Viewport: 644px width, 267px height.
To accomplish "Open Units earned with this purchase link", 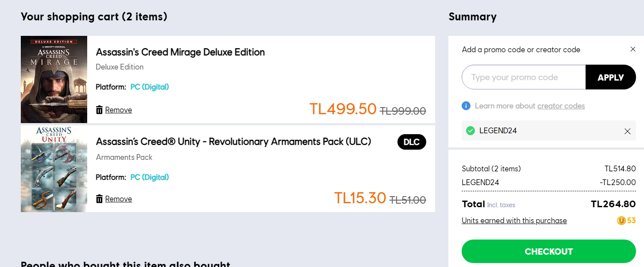I will click(x=514, y=221).
